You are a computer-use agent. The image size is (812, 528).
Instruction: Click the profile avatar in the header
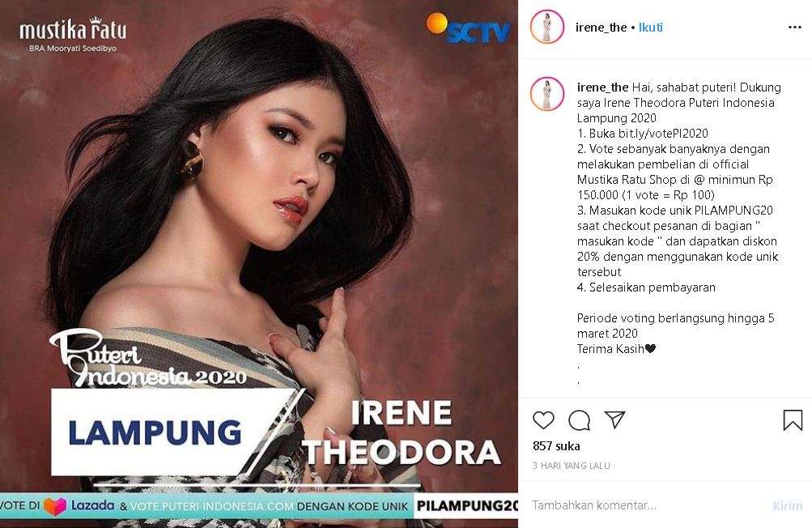[x=546, y=27]
